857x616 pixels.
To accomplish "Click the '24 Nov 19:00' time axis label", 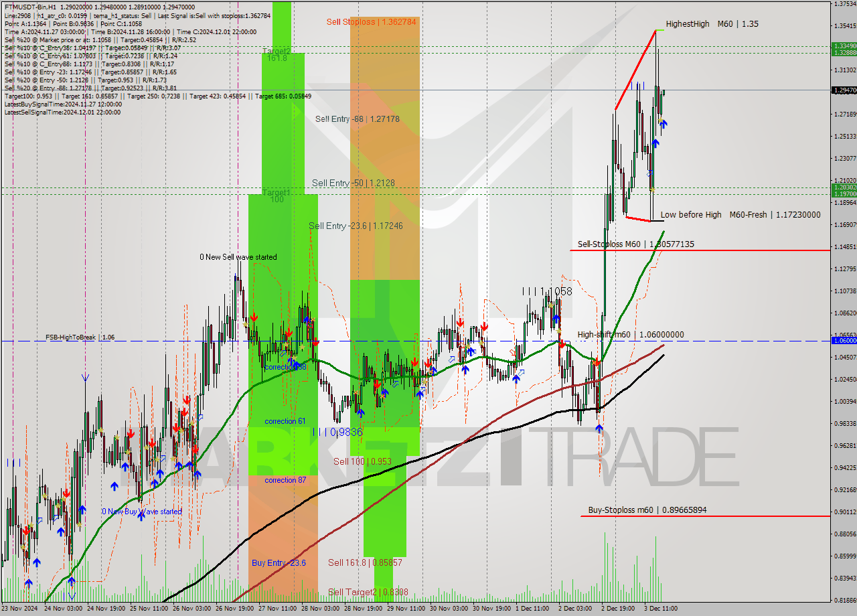I will [x=106, y=609].
